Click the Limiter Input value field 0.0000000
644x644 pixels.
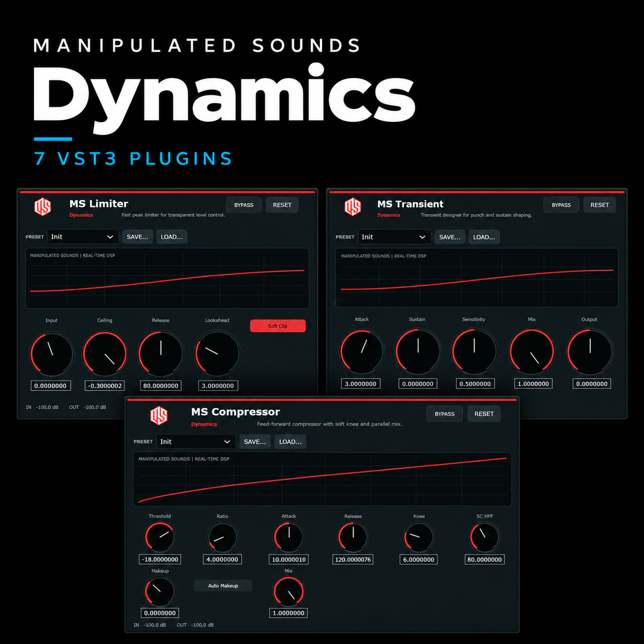pyautogui.click(x=50, y=386)
